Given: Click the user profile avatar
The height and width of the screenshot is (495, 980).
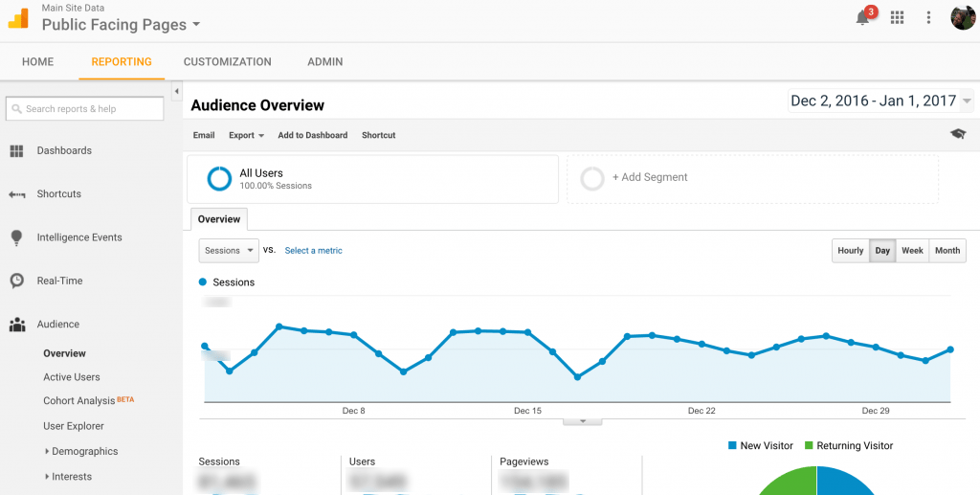Looking at the screenshot, I should pos(962,17).
